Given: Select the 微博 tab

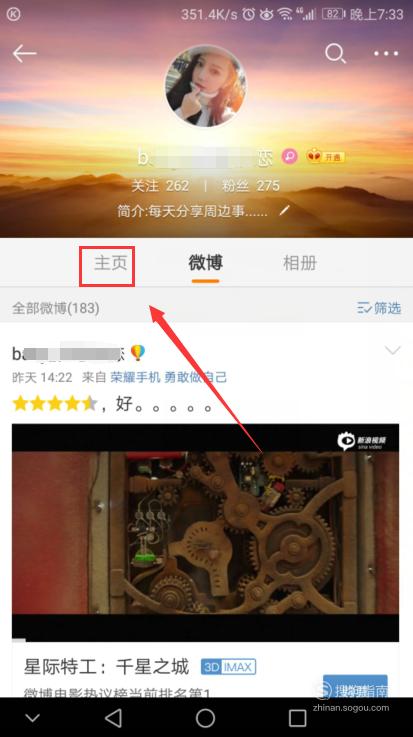Looking at the screenshot, I should point(205,263).
